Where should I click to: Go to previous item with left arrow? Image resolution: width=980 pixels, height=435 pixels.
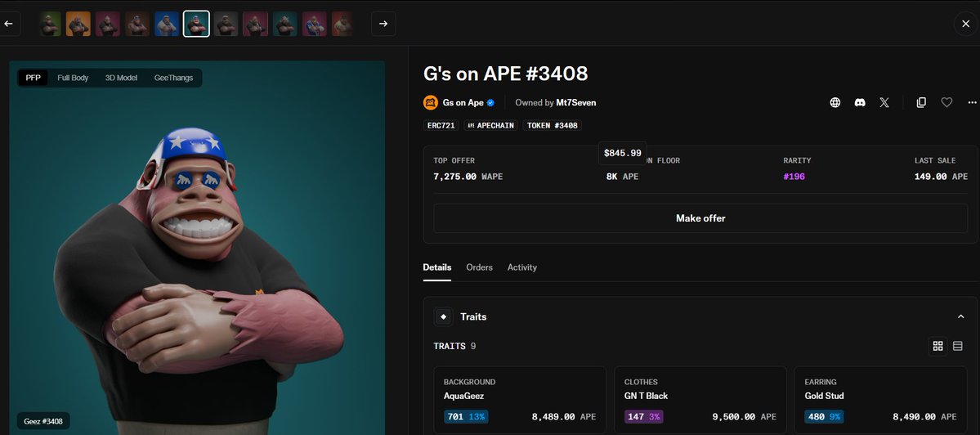(x=9, y=24)
